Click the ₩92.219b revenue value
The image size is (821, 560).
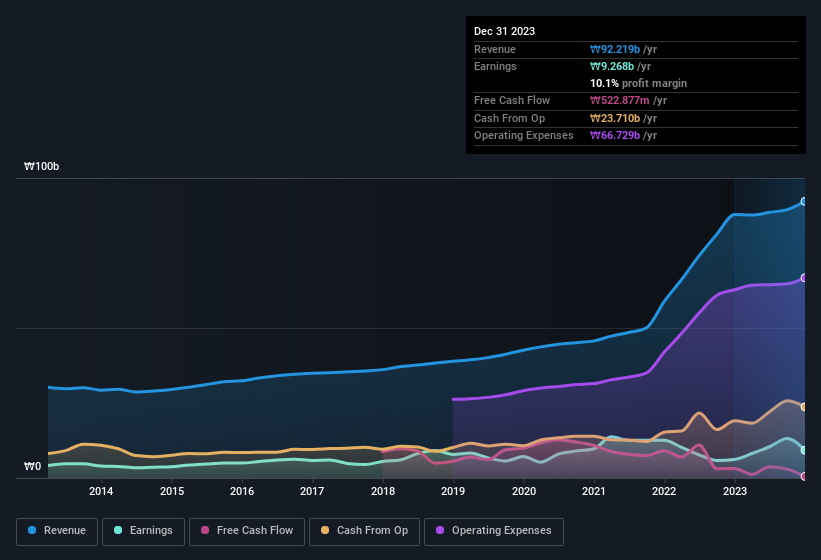pos(615,49)
